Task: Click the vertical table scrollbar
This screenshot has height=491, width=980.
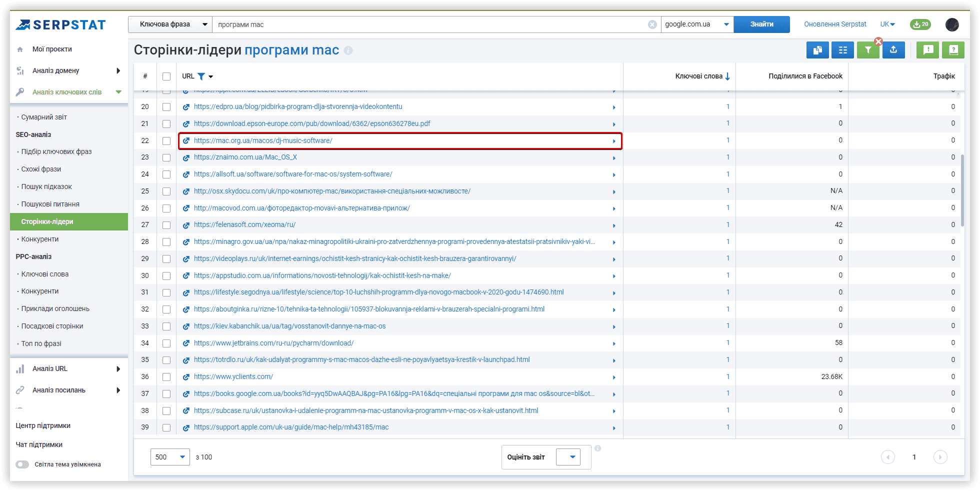Action: coord(962,190)
